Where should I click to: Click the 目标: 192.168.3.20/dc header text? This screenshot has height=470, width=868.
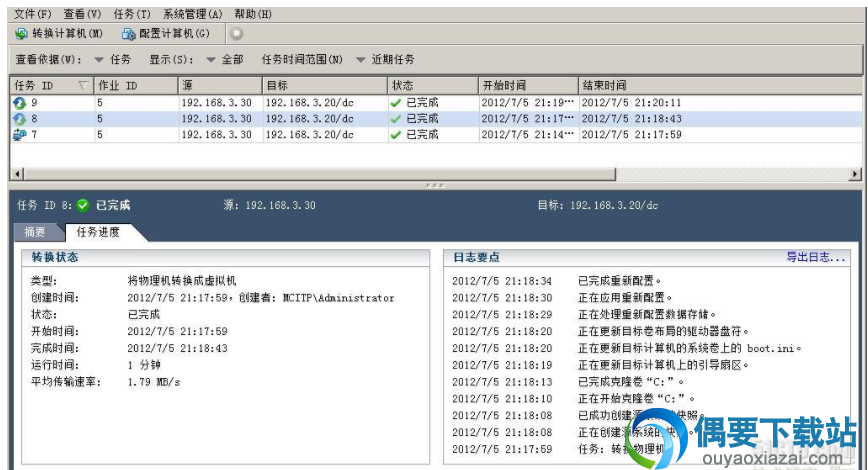(x=598, y=205)
